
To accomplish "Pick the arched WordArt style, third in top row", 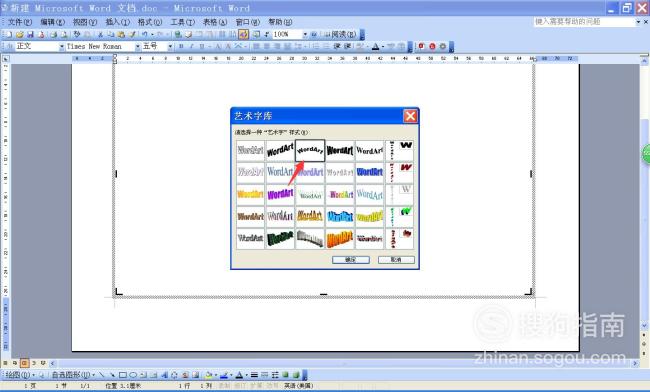I will coord(310,150).
